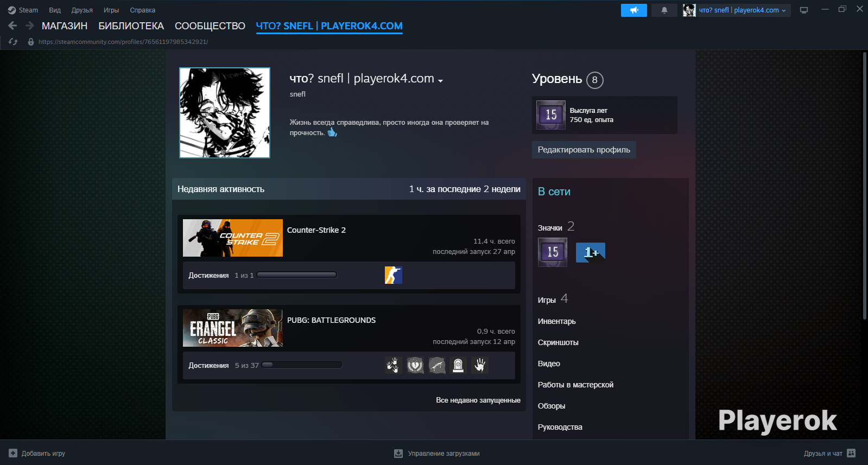Open the Обзоры link

pos(552,406)
